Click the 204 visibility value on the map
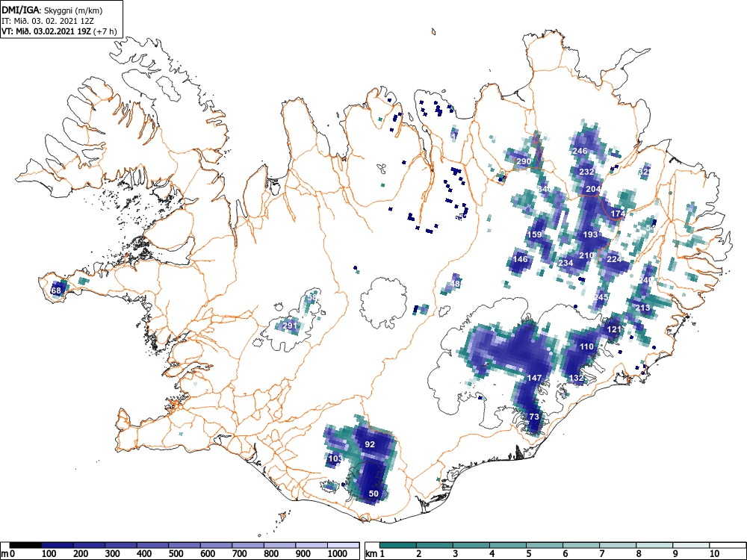This screenshot has width=747, height=560. pyautogui.click(x=593, y=189)
